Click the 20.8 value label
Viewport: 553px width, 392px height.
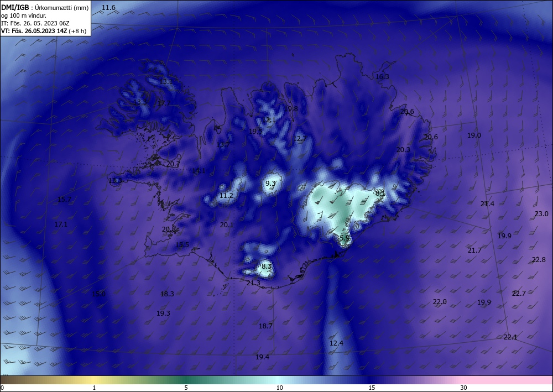click(169, 229)
